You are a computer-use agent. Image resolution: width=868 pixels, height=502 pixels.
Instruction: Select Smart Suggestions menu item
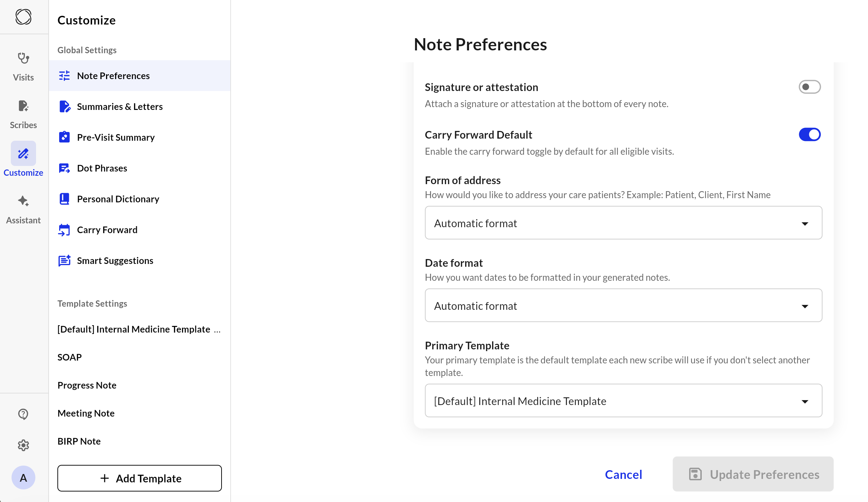click(115, 260)
